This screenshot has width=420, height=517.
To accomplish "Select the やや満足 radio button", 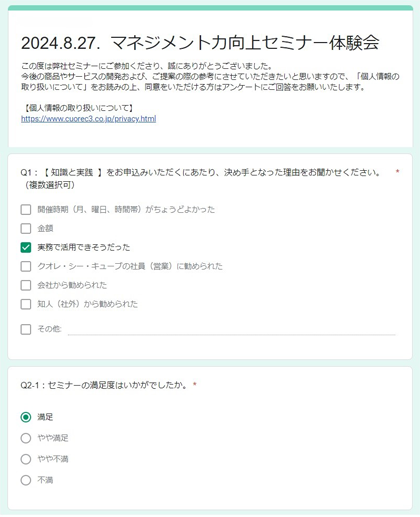I will click(x=26, y=438).
